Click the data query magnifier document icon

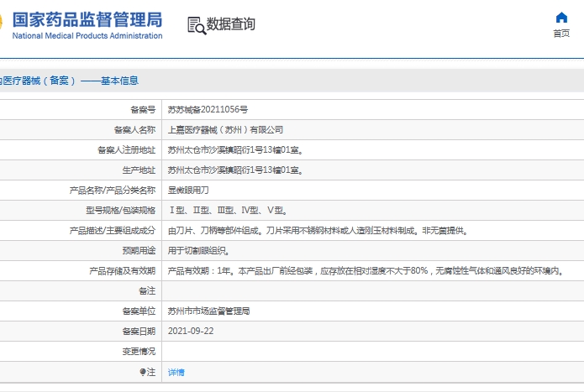[197, 25]
